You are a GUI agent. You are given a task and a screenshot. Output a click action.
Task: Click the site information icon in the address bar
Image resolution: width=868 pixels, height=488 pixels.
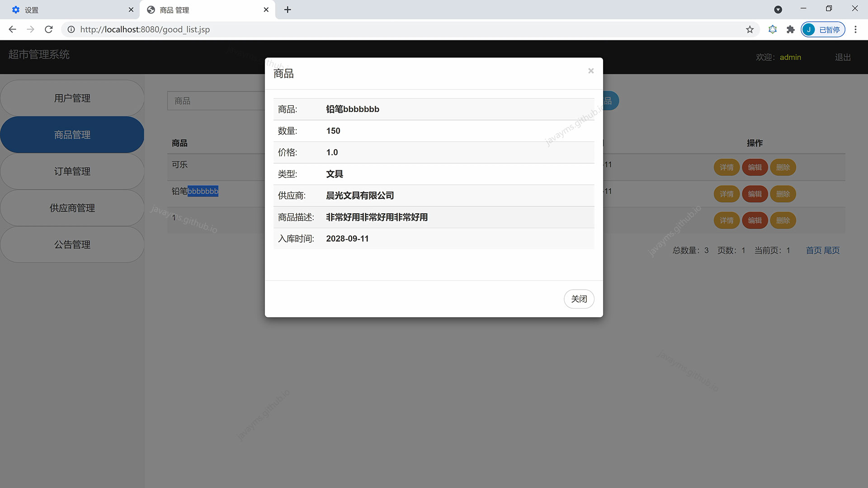click(x=71, y=29)
